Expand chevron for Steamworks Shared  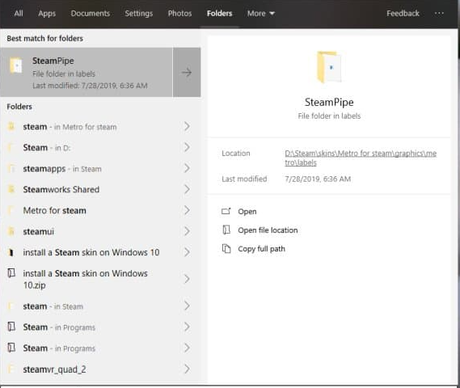coord(187,189)
